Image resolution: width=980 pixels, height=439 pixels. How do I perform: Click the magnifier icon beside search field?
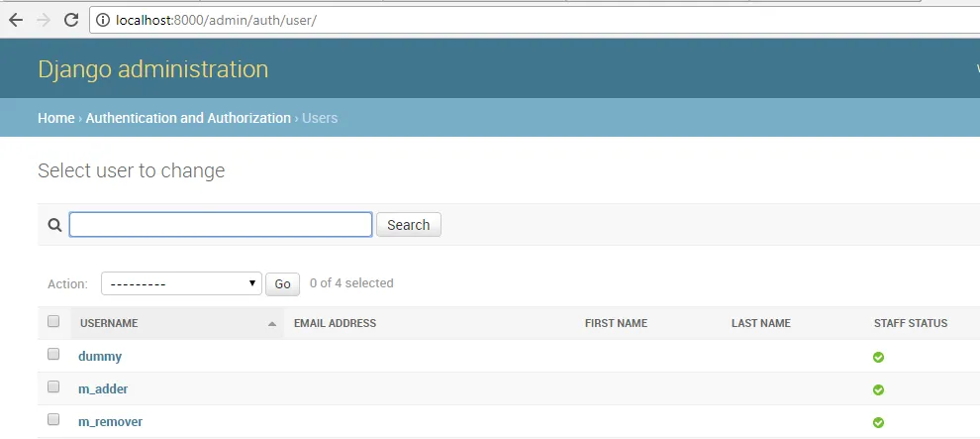[x=55, y=225]
